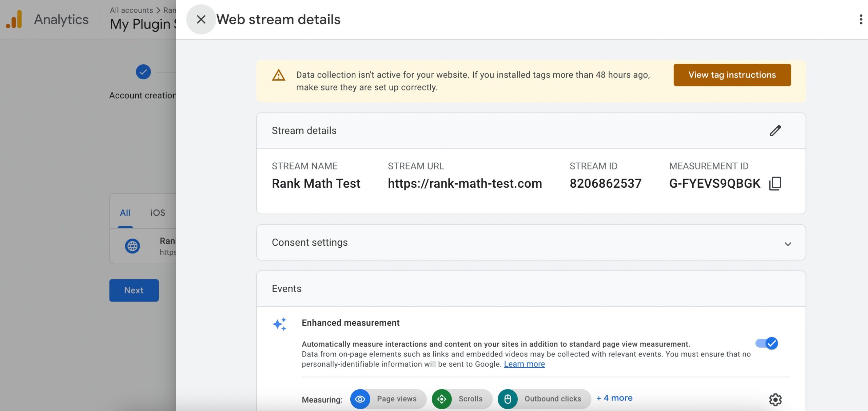Select the stream URL https://rank-math-test.com
This screenshot has height=411, width=868.
click(x=465, y=183)
